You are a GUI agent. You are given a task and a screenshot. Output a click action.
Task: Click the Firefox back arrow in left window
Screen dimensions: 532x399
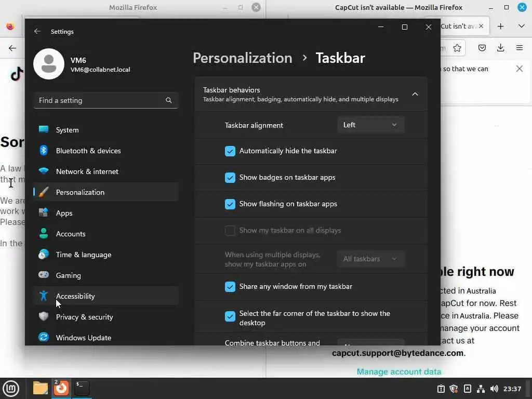(12, 48)
